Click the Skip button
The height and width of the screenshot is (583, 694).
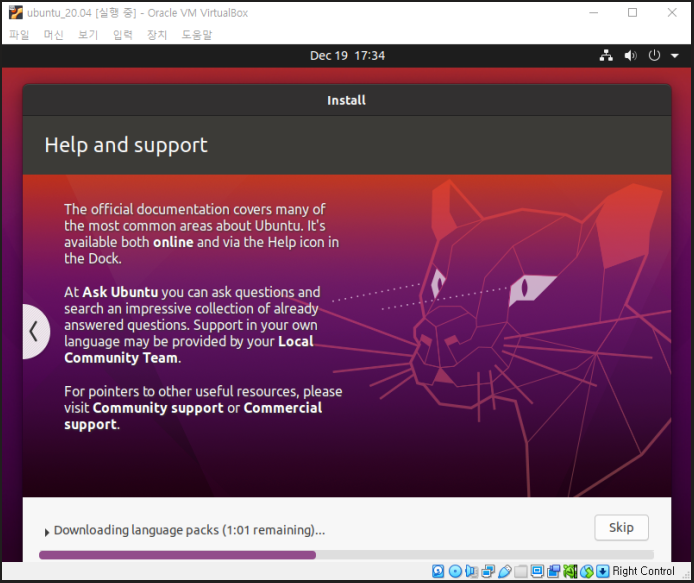click(621, 527)
